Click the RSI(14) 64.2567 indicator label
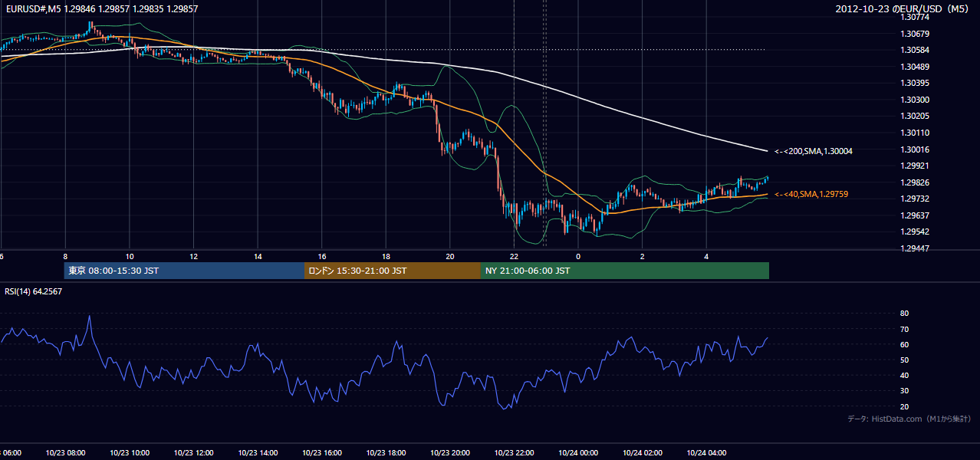The width and height of the screenshot is (980, 460). [x=34, y=291]
